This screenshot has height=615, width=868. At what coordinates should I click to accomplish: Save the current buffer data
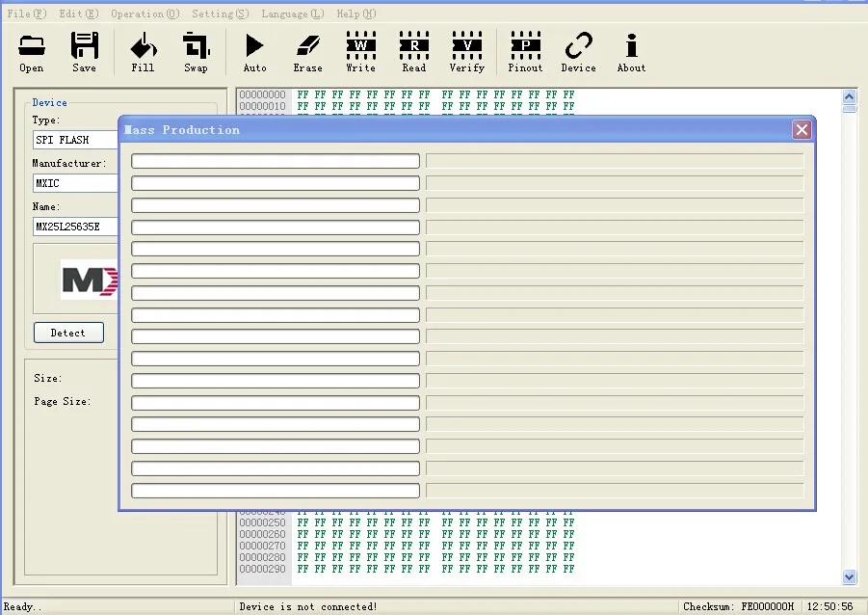(x=84, y=50)
